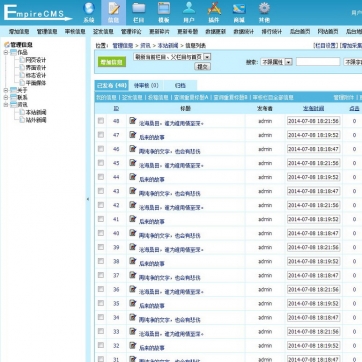This screenshot has height=362, width=362.
Task: Click the 审核栏目全部信息 link
Action: pyautogui.click(x=273, y=97)
